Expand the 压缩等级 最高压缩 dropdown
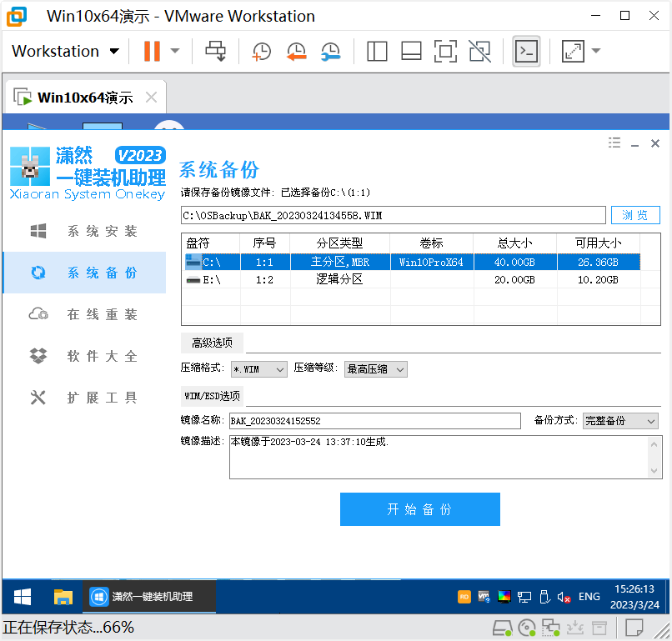Screen dimensions: 672x641 376,369
